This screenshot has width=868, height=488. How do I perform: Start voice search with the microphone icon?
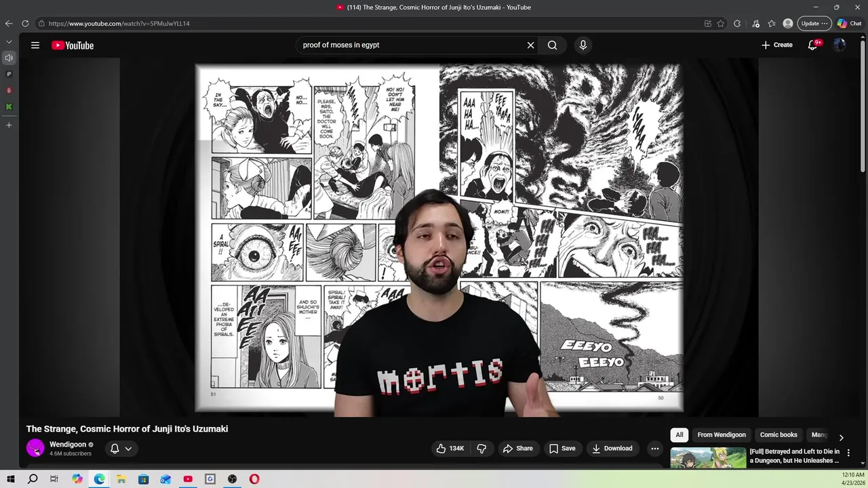pyautogui.click(x=583, y=45)
